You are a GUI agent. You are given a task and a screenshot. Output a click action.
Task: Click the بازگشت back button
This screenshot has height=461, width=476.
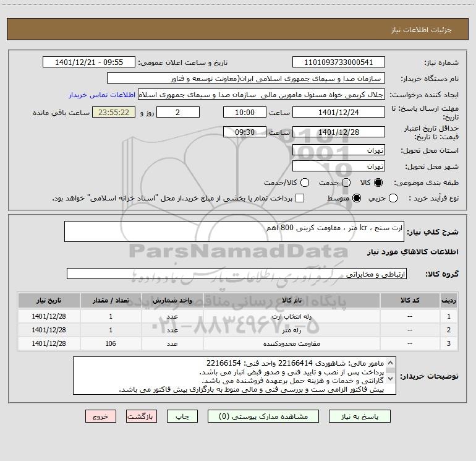(142, 416)
